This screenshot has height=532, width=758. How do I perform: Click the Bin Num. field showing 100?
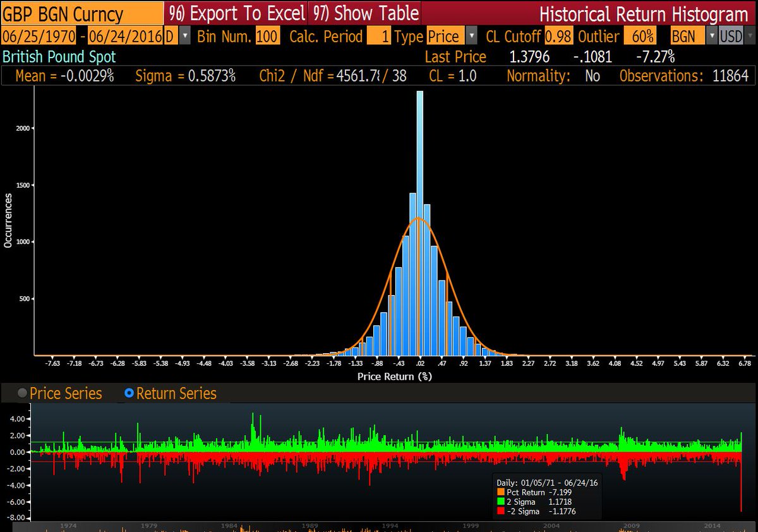pos(267,37)
